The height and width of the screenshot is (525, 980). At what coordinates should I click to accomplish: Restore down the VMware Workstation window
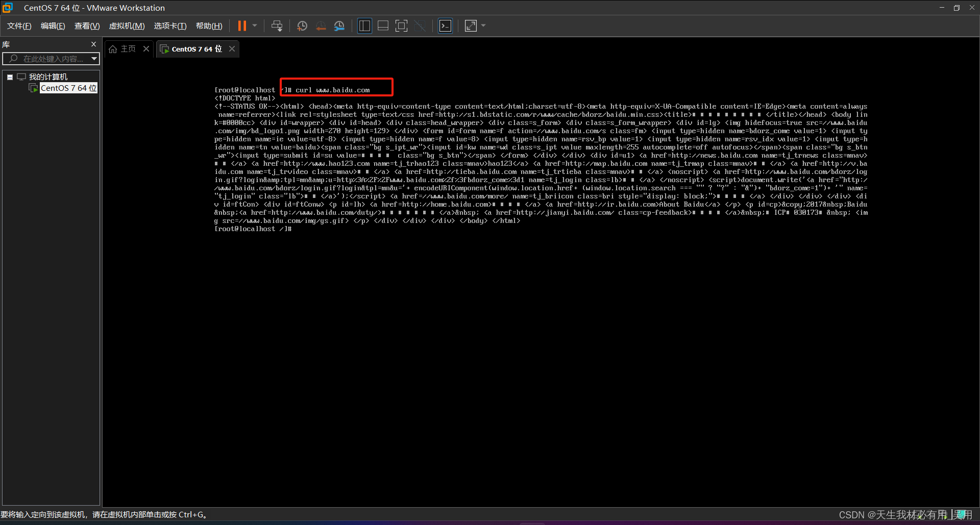pos(957,8)
